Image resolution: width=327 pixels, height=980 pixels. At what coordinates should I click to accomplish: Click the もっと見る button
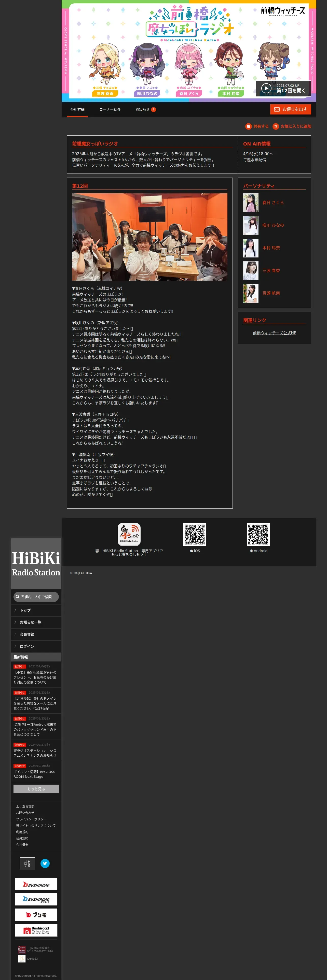36,789
